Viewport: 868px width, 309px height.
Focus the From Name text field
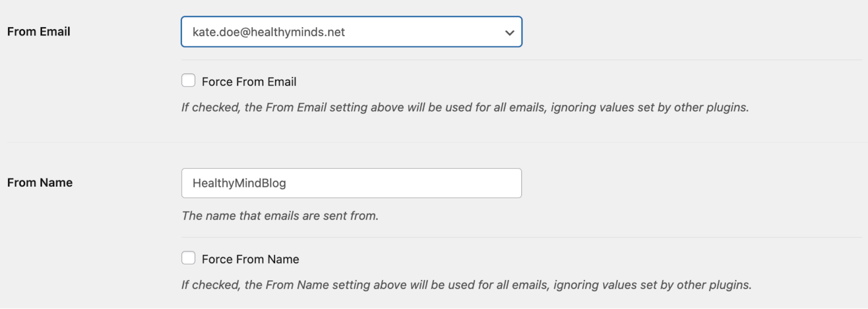(x=352, y=184)
